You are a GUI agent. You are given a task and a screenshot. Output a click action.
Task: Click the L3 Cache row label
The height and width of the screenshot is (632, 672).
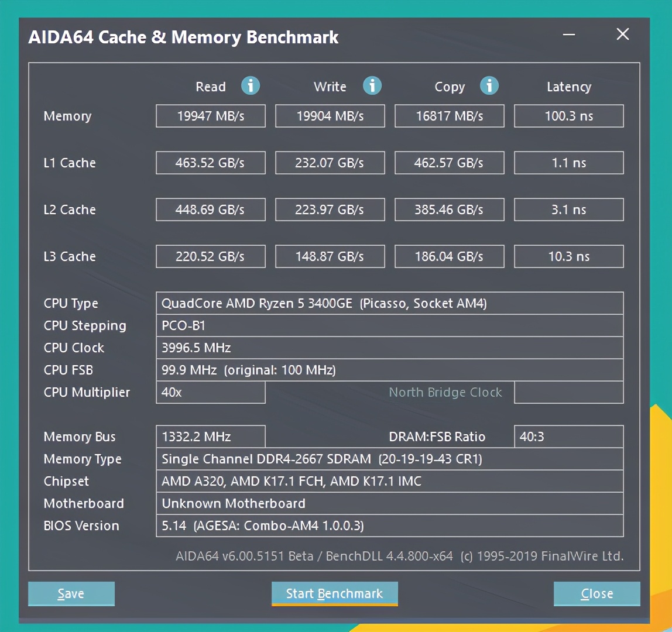[70, 256]
